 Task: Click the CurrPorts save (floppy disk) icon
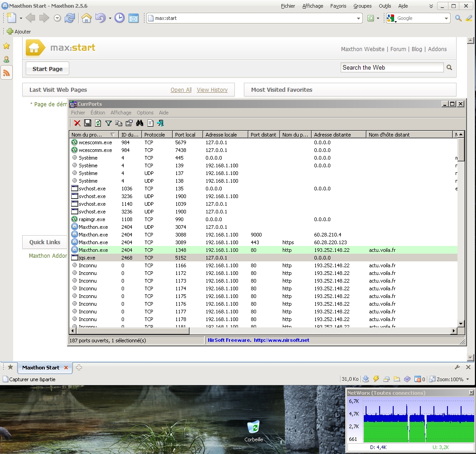88,123
